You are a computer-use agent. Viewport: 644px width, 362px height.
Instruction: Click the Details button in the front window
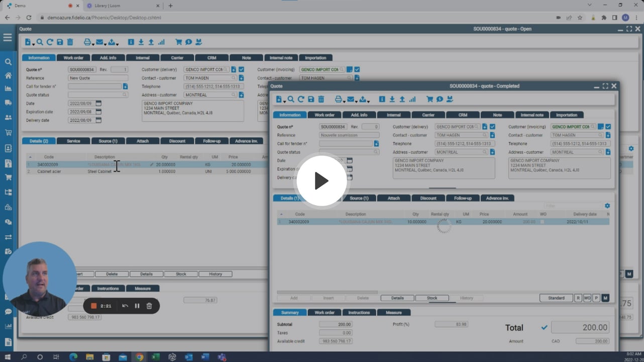pyautogui.click(x=397, y=298)
